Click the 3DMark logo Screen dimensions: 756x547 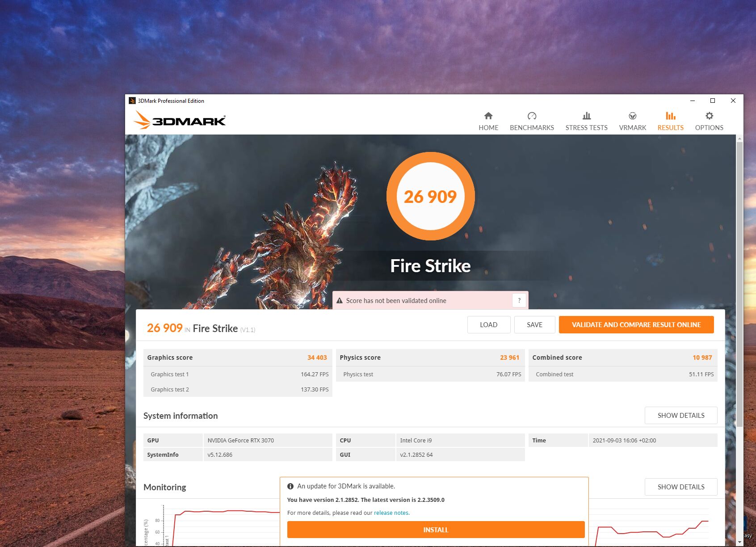click(x=180, y=120)
